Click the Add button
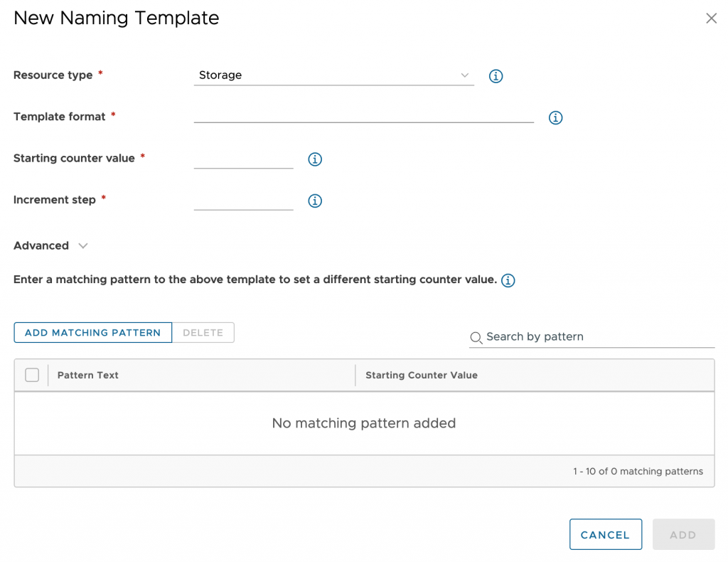Viewport: 728px width, 562px height. 683,534
